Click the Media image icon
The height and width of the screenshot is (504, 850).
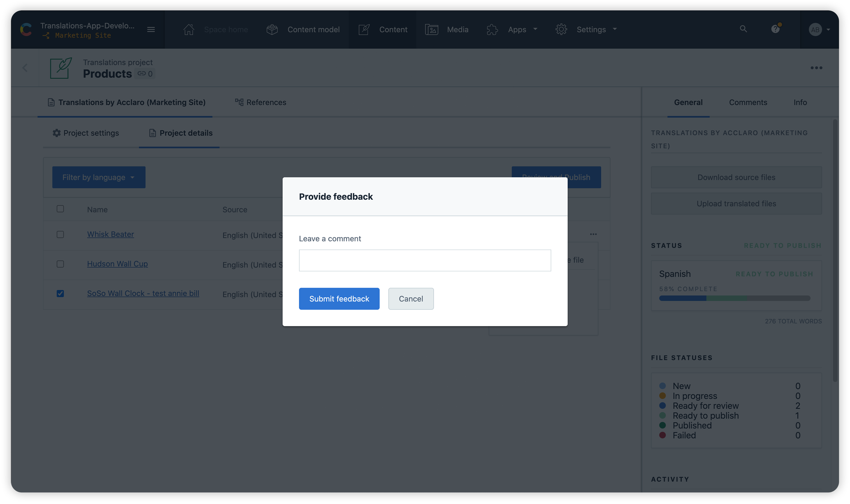[x=431, y=30]
